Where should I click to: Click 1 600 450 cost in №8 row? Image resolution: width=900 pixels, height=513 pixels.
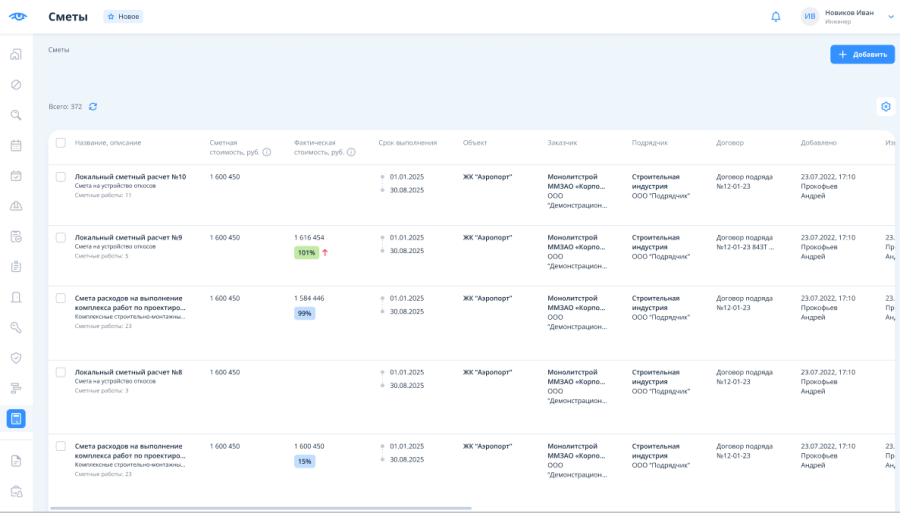(224, 372)
